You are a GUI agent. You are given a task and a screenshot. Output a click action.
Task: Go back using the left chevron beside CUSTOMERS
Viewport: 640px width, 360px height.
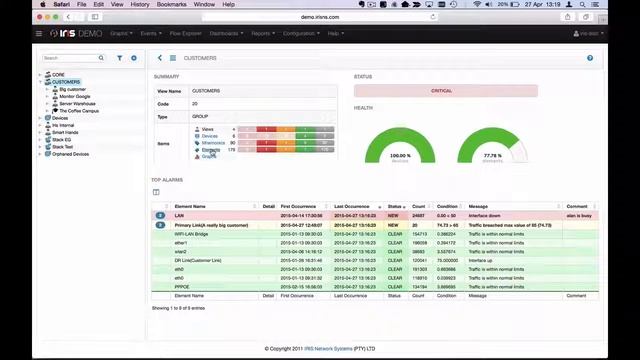coord(160,58)
